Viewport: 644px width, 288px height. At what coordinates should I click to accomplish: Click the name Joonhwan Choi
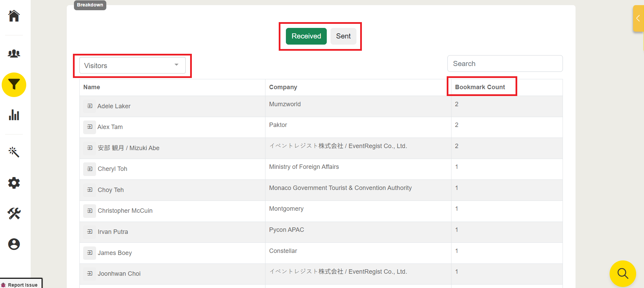[119, 274]
